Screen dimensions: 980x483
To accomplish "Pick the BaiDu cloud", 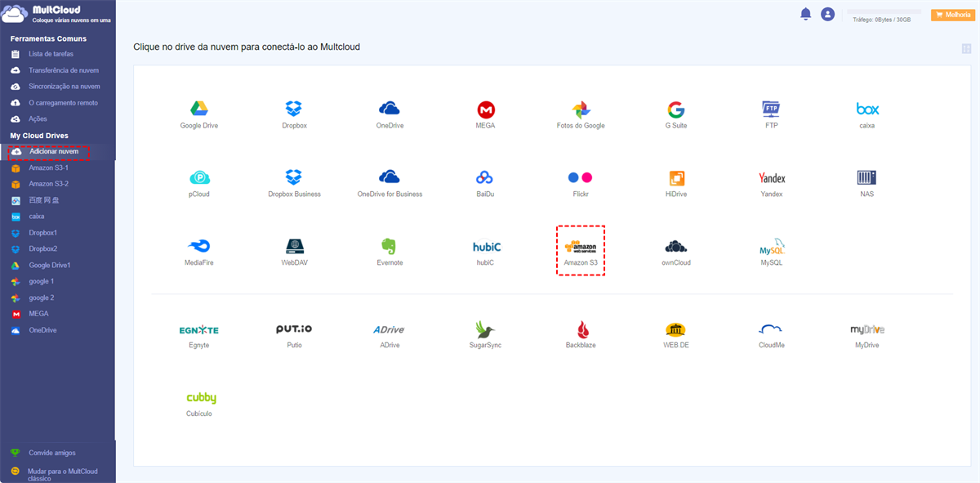I will 485,184.
